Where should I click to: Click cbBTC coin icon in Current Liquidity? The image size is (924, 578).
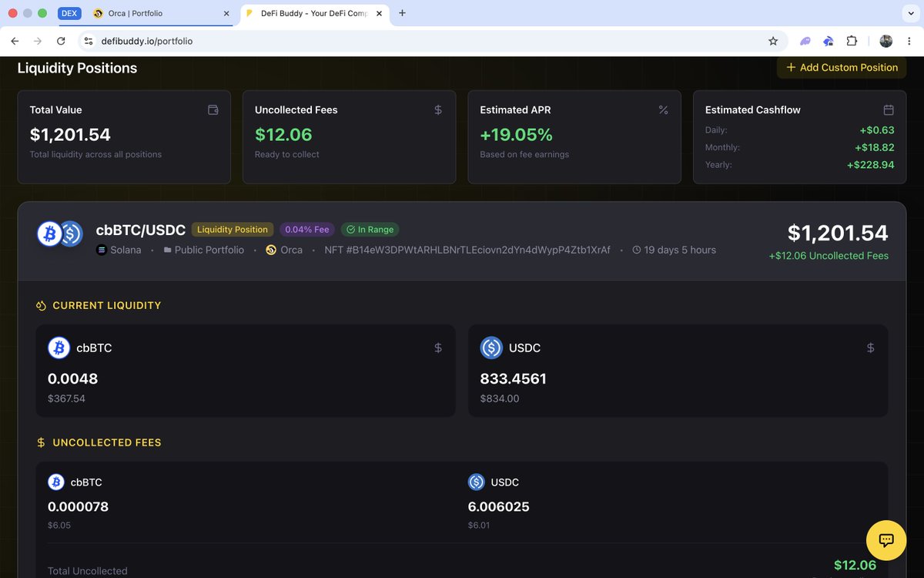tap(59, 348)
